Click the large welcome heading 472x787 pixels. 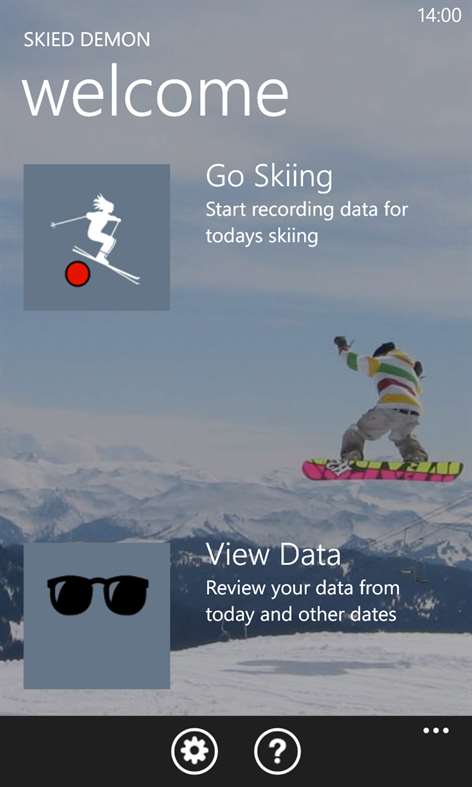[x=155, y=93]
